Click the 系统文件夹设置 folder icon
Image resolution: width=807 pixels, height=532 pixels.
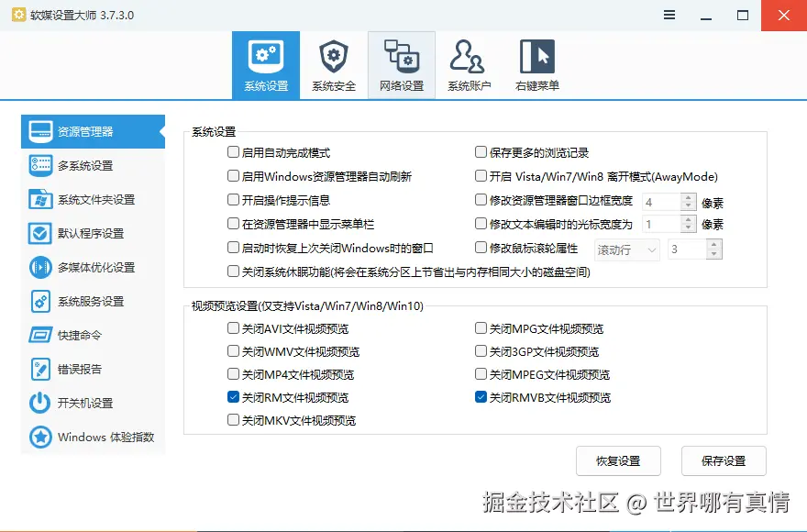[x=40, y=199]
